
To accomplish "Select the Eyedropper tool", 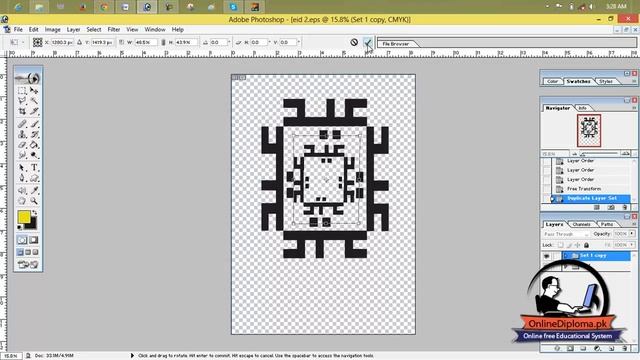I will point(34,191).
